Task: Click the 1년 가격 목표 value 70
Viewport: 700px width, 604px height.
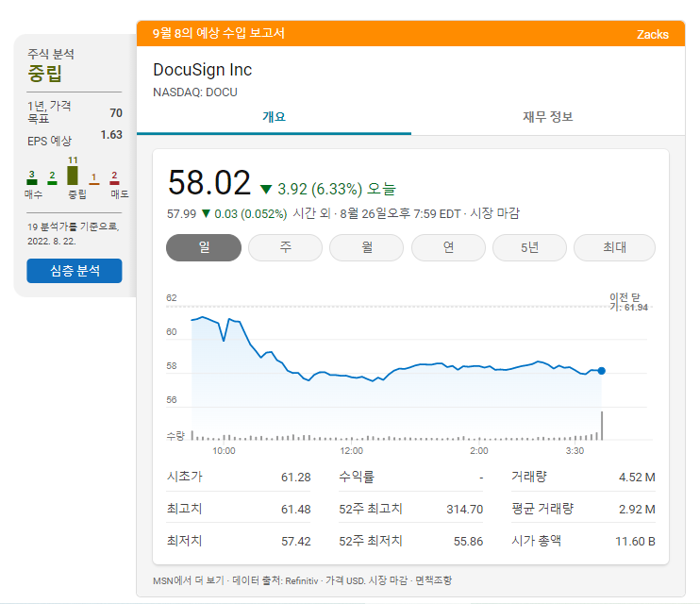Action: (x=116, y=112)
